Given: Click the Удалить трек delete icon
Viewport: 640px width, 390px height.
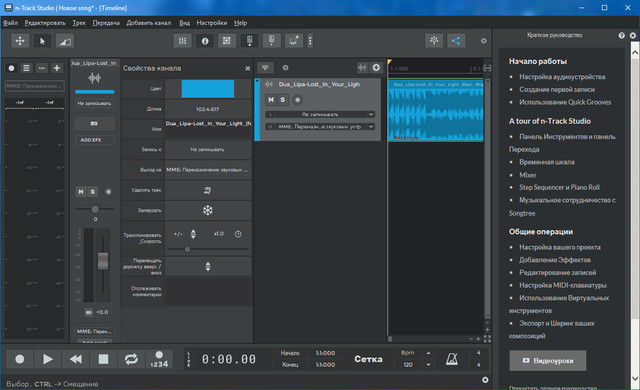Looking at the screenshot, I should [208, 190].
